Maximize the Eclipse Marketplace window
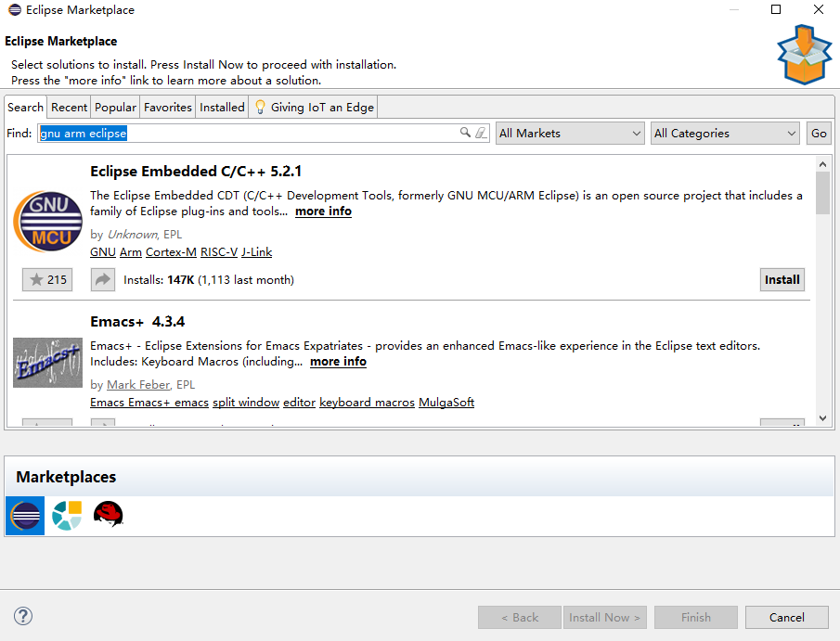Viewport: 840px width, 641px height. coord(776,9)
